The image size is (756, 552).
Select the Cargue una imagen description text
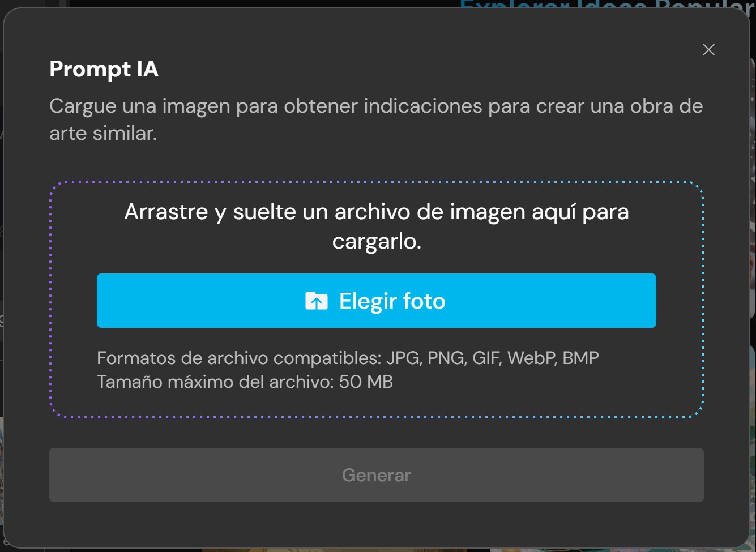coord(376,119)
